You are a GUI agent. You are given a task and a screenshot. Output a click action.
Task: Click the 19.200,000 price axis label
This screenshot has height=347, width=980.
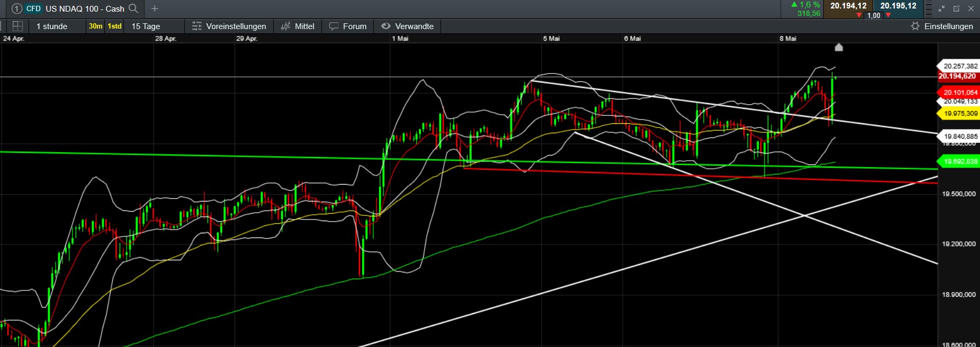[x=959, y=244]
